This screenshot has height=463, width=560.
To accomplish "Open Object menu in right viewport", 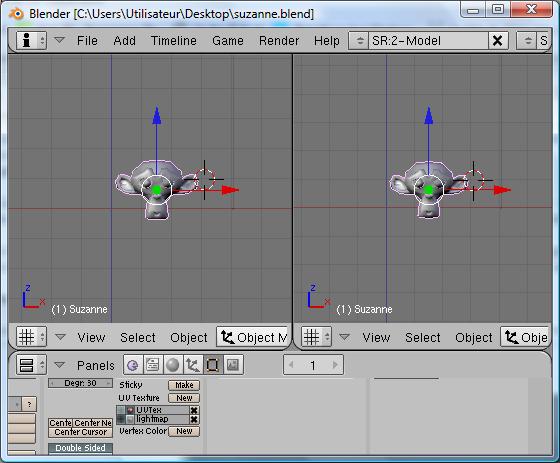I will [474, 337].
